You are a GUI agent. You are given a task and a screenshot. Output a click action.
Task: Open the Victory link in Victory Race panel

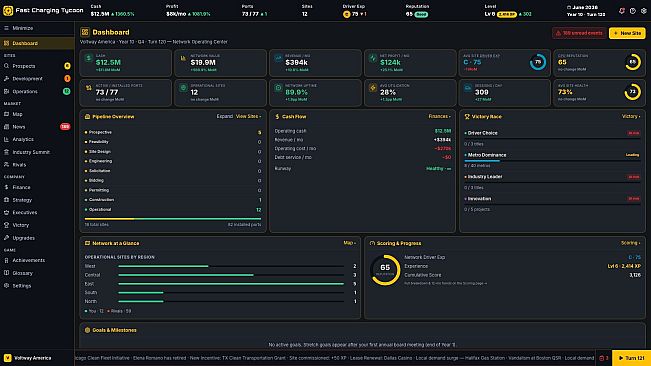coord(631,117)
